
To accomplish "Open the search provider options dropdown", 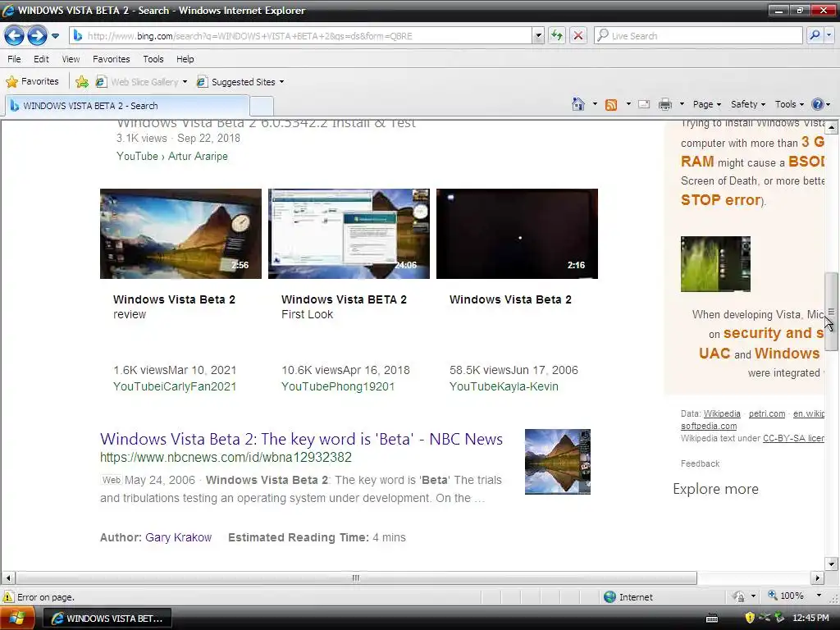I will (829, 36).
